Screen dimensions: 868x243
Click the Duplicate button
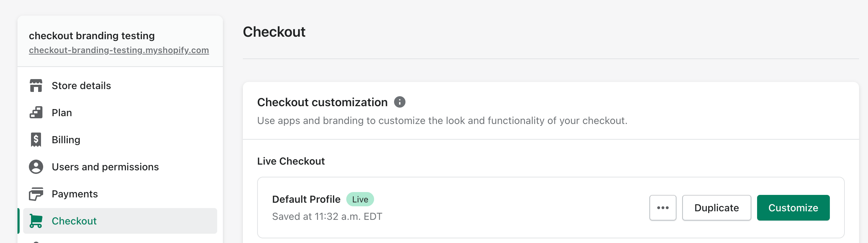tap(716, 208)
